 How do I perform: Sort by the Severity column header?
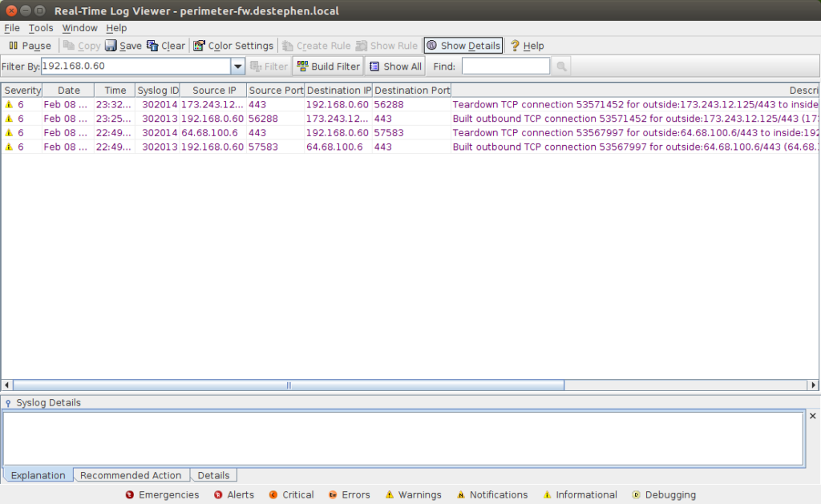tap(22, 90)
